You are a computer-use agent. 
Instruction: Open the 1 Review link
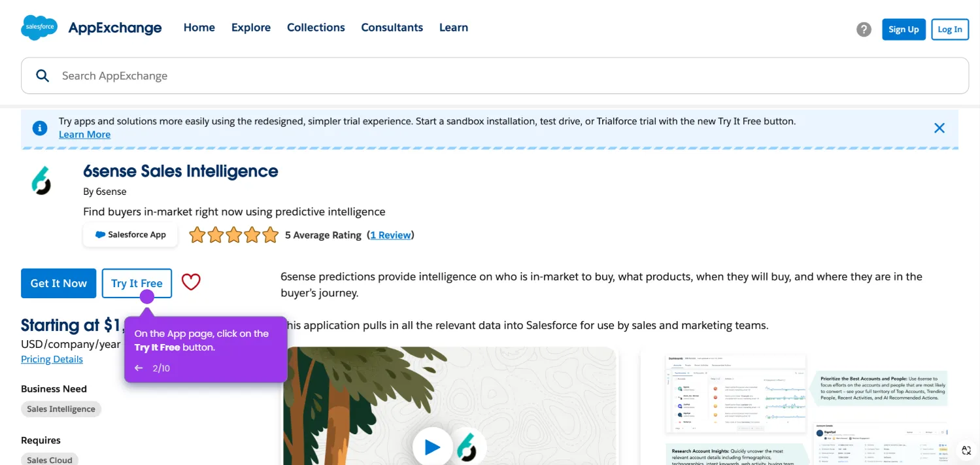(x=391, y=235)
